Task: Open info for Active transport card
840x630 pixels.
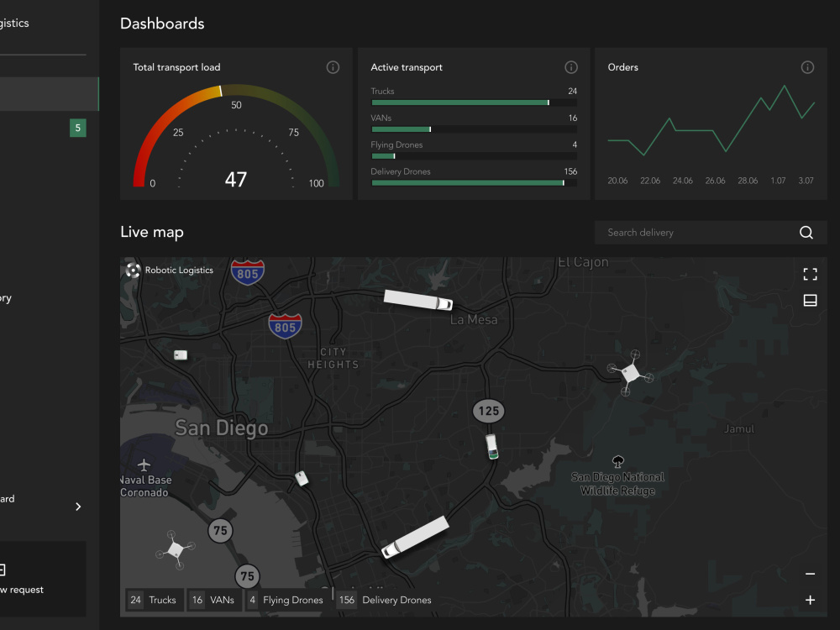Action: click(571, 67)
